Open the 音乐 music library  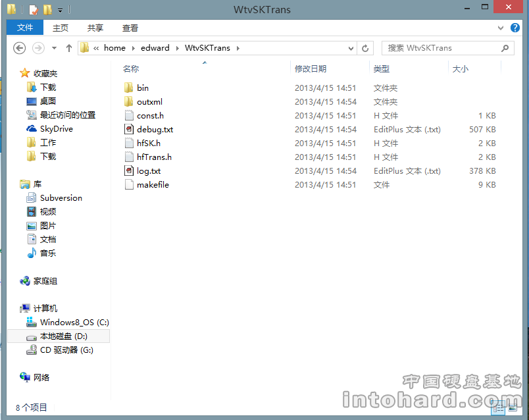point(48,253)
